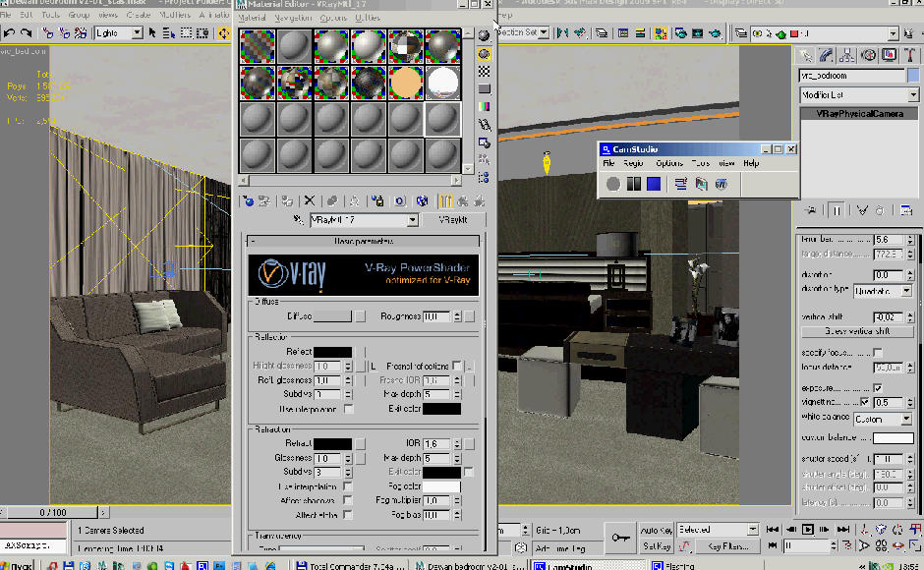This screenshot has width=924, height=570.
Task: Click Show Map in Viewport cube icon
Action: (x=422, y=201)
